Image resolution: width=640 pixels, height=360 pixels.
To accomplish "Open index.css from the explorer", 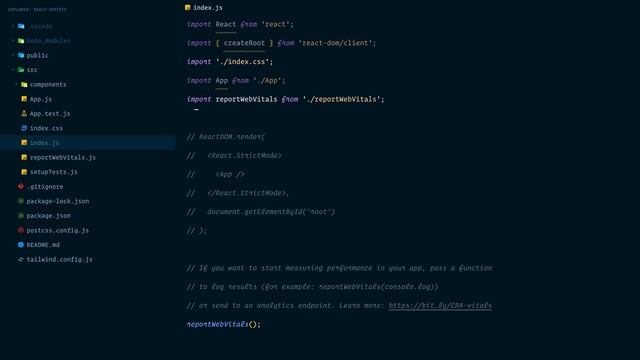I will click(46, 128).
